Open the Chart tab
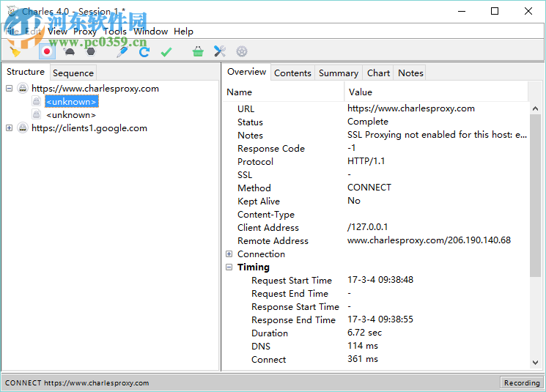Image resolution: width=546 pixels, height=392 pixels. [378, 73]
